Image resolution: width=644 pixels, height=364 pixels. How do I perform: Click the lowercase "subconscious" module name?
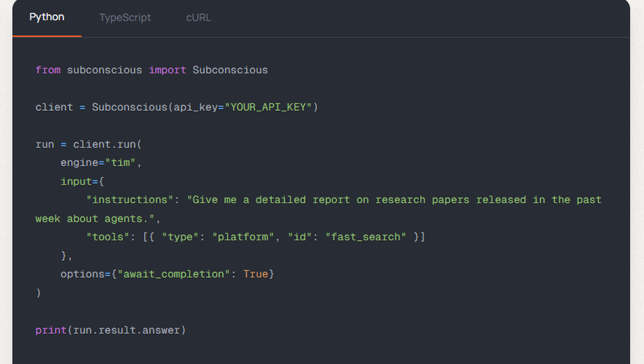[x=104, y=70]
